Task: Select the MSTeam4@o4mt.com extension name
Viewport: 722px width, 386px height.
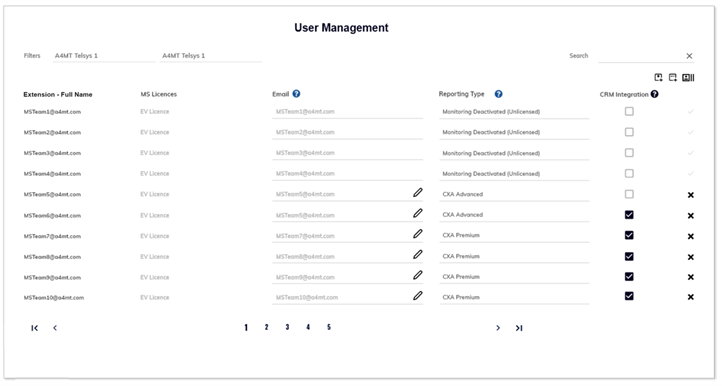Action: (52, 174)
